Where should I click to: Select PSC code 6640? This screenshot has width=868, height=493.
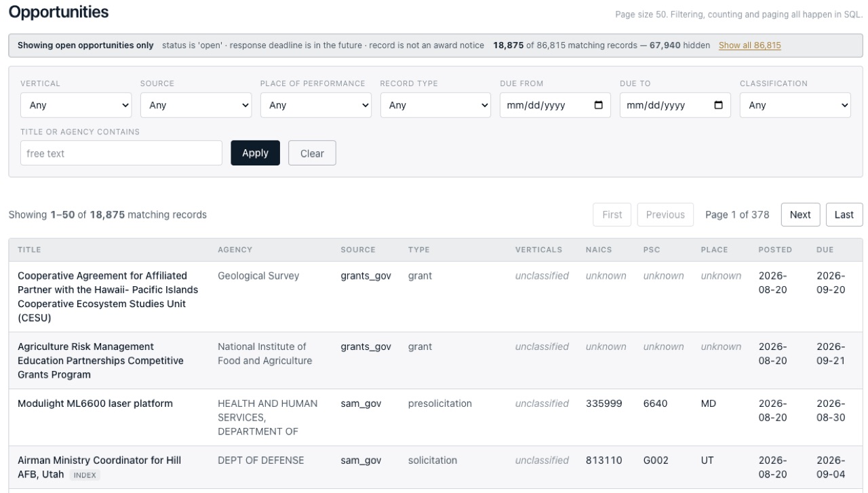pos(656,403)
